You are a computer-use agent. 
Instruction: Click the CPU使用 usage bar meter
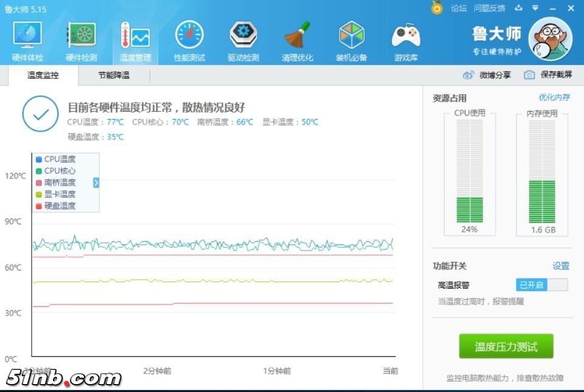point(470,172)
